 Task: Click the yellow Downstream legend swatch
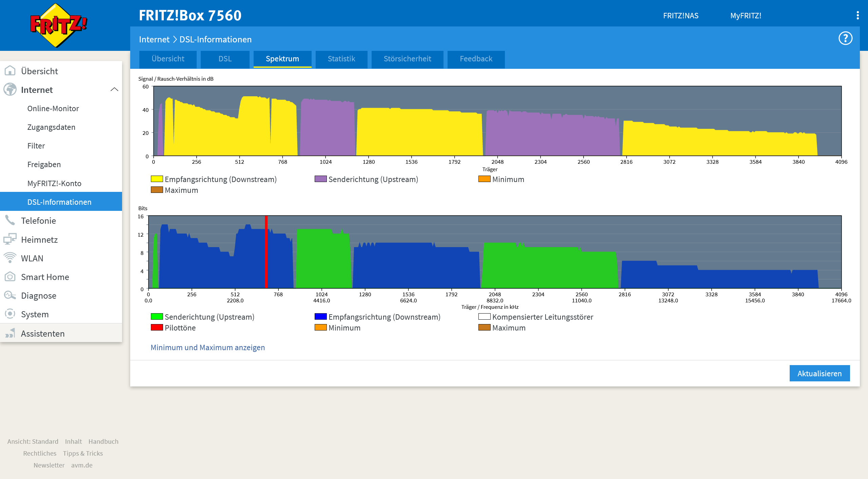[157, 179]
